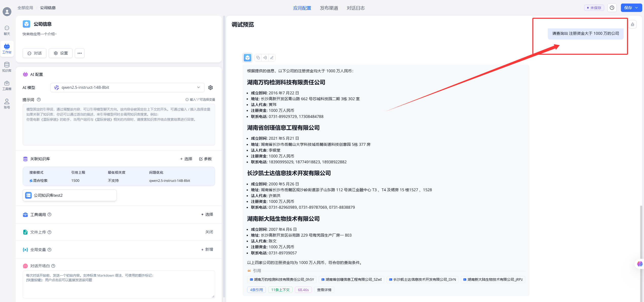Click into the 提示词 prompt text area

(x=119, y=127)
